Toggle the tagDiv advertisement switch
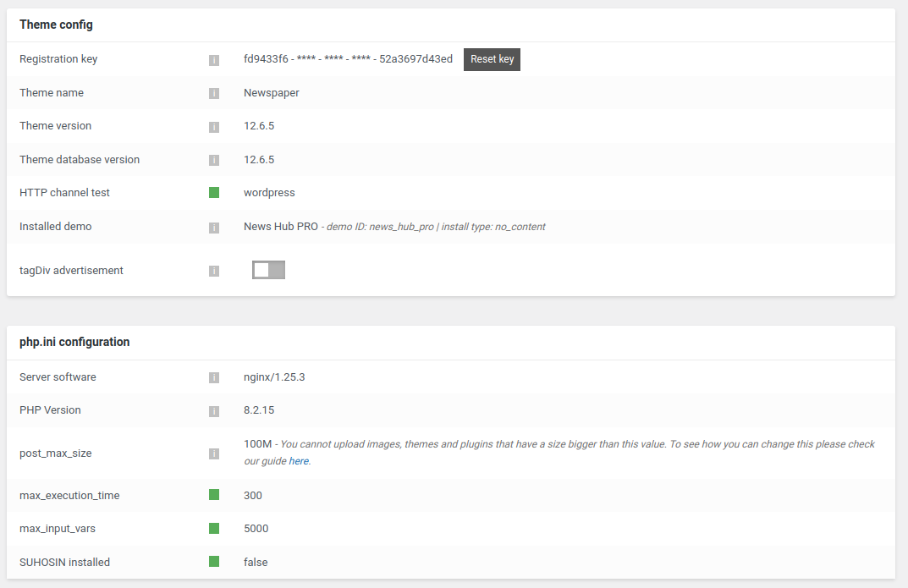 269,270
